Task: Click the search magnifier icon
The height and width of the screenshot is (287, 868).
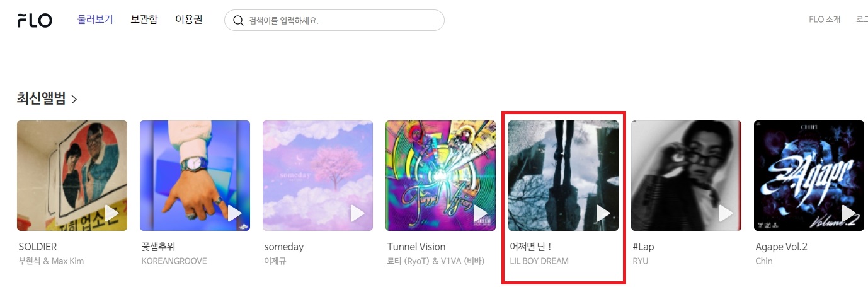Action: click(238, 20)
